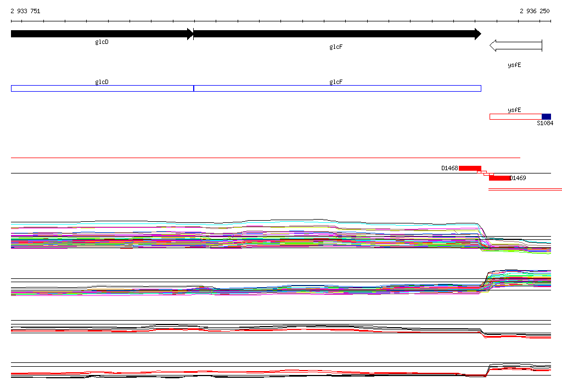Select the glcF blue outlined box
562x392 pixels.
[338, 88]
